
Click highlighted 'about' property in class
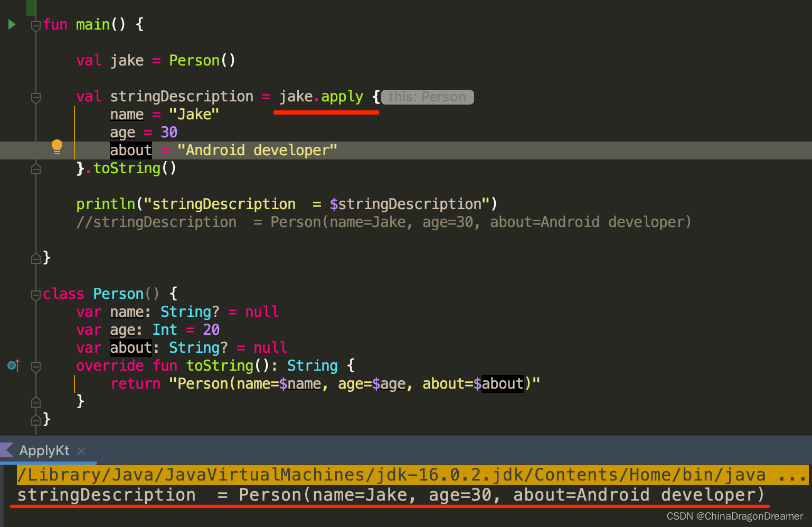[131, 347]
